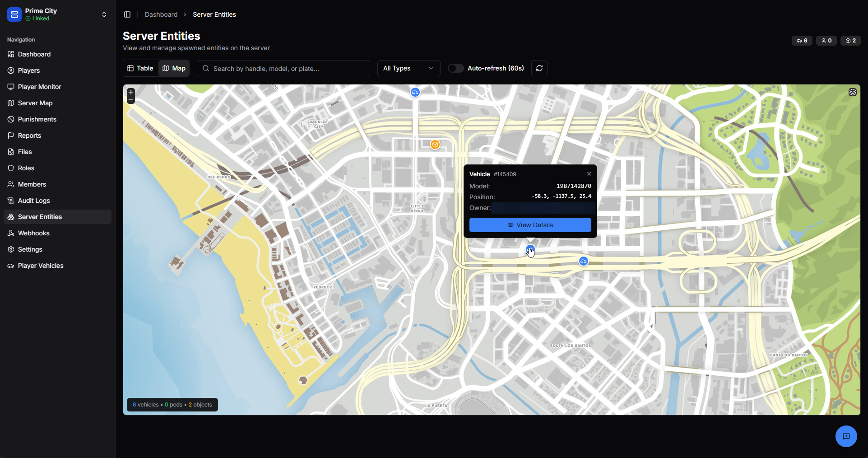Switch to the Table view tab
This screenshot has height=458, width=868.
coord(140,68)
